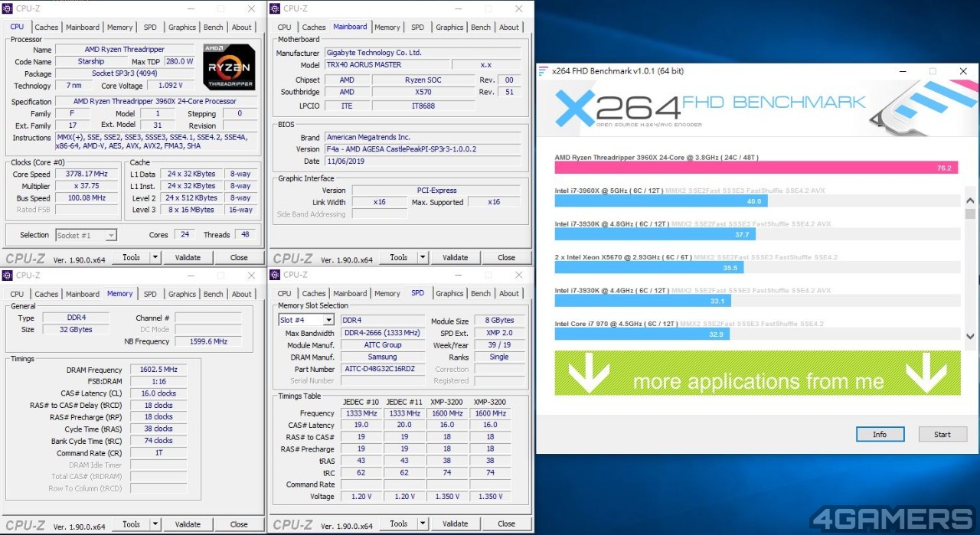980x535 pixels.
Task: Click the blue i7-3930K 37.7 result bar
Action: pos(655,234)
